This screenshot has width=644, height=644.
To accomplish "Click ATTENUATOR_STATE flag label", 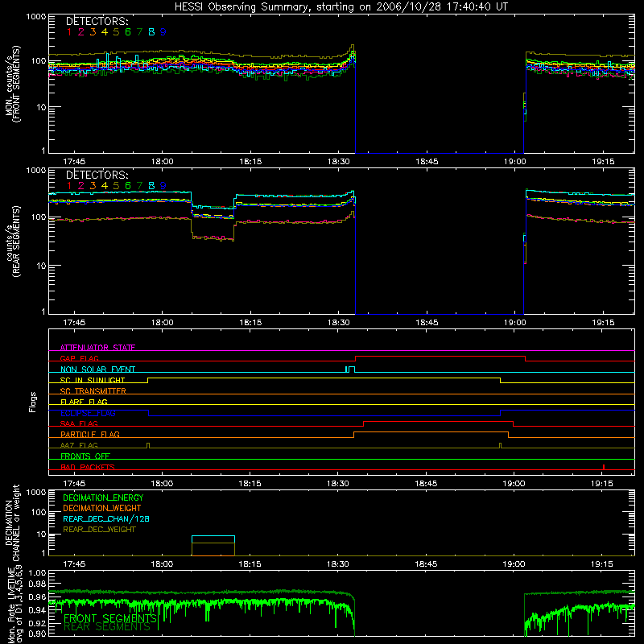I will 97,348.
